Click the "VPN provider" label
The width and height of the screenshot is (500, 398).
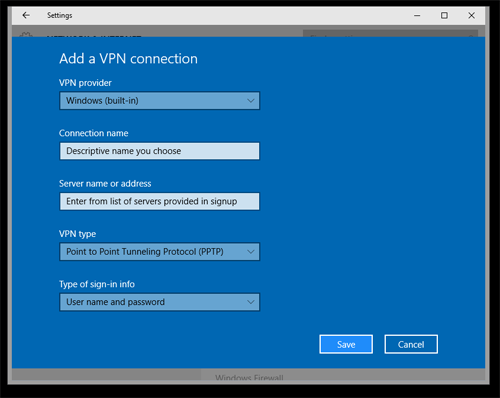85,83
